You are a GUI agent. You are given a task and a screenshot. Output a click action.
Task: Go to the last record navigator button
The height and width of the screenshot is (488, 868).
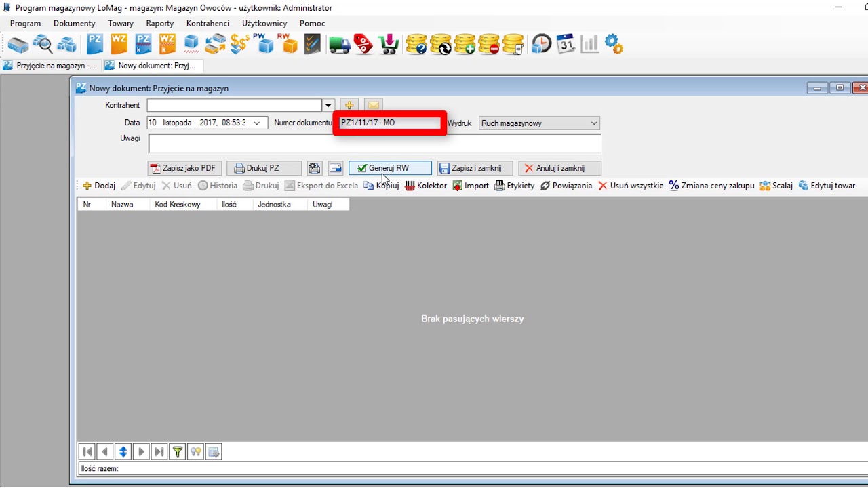(x=159, y=452)
